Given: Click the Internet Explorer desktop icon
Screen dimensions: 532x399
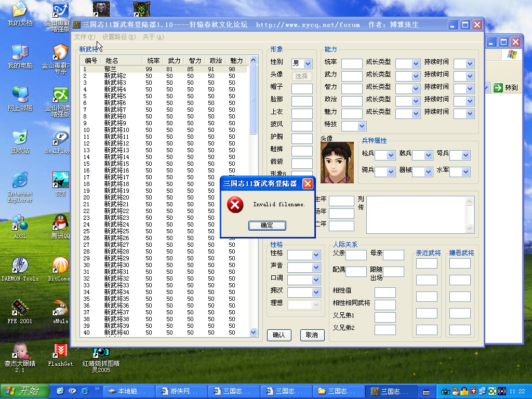Looking at the screenshot, I should 20,183.
